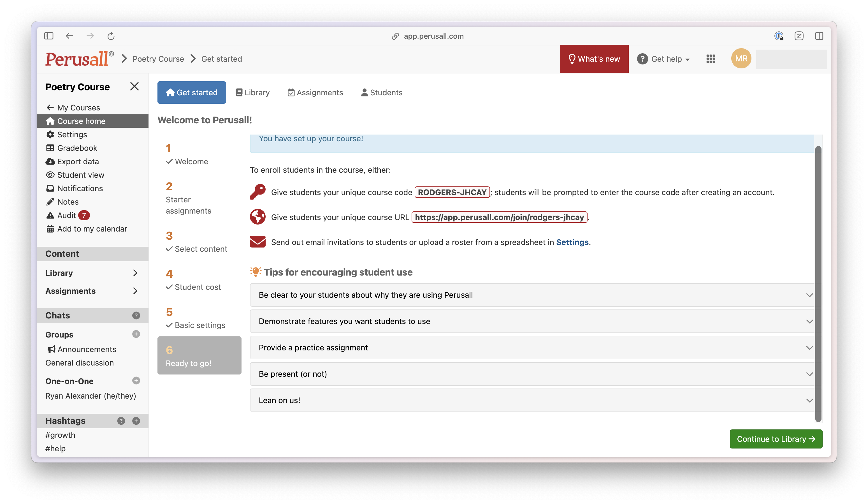Go to step 3 Select content
The image size is (868, 504).
point(199,242)
